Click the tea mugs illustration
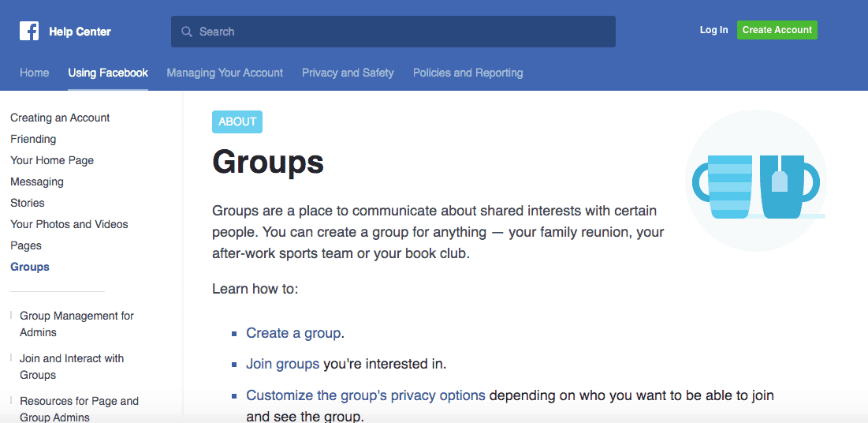The image size is (868, 423). [755, 181]
